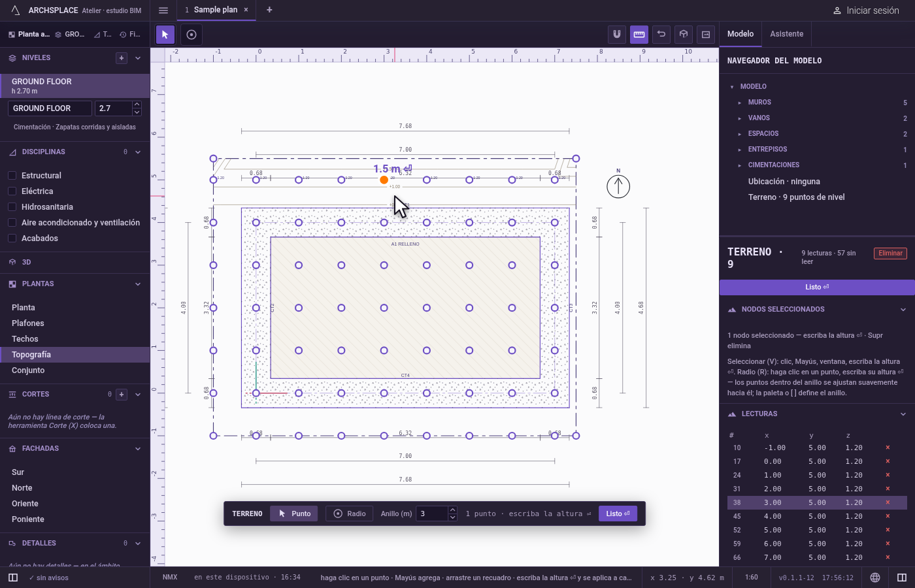Click the undo arrow icon
The height and width of the screenshot is (588, 915).
661,35
